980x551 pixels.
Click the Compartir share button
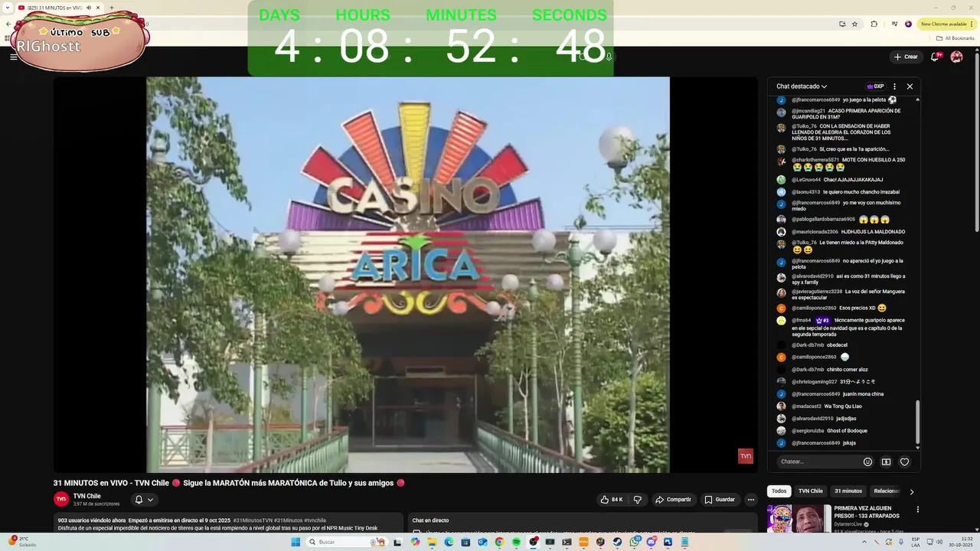[x=673, y=500]
